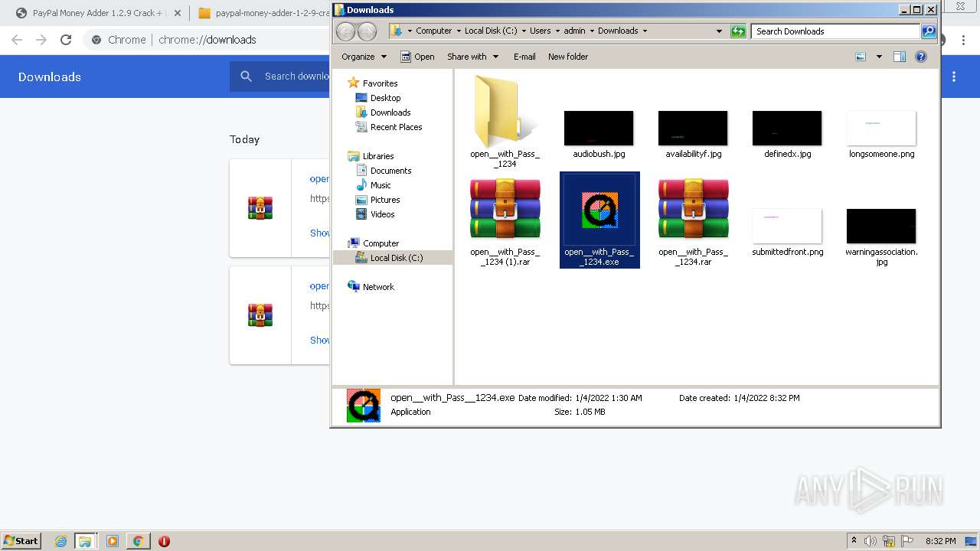Select open__with_Pass__1234 (1).rar archive
The width and height of the screenshot is (980, 551).
(x=505, y=208)
